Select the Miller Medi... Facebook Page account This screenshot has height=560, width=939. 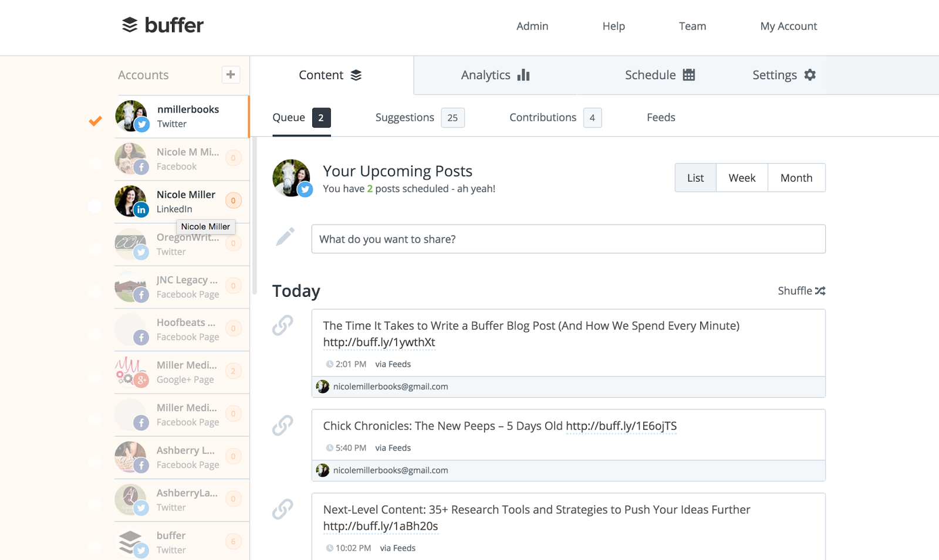coord(182,415)
